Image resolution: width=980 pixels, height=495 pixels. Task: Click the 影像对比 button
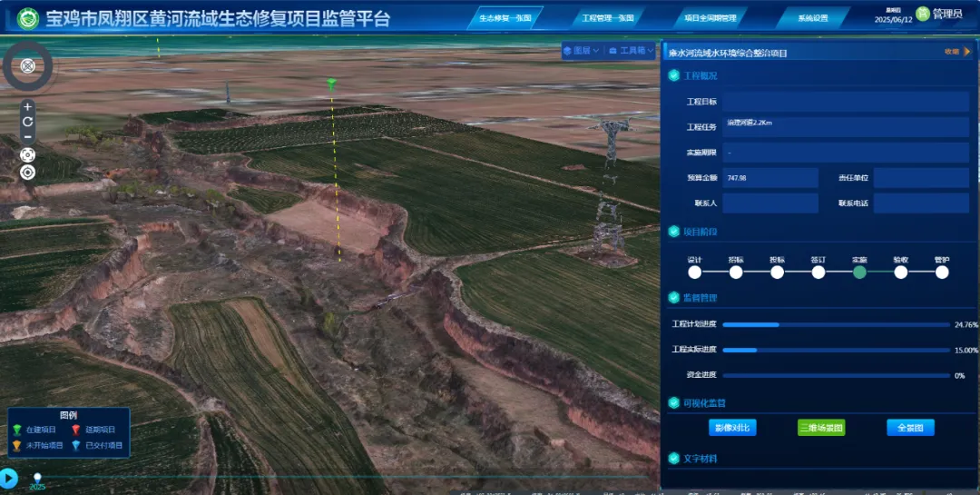tap(731, 427)
